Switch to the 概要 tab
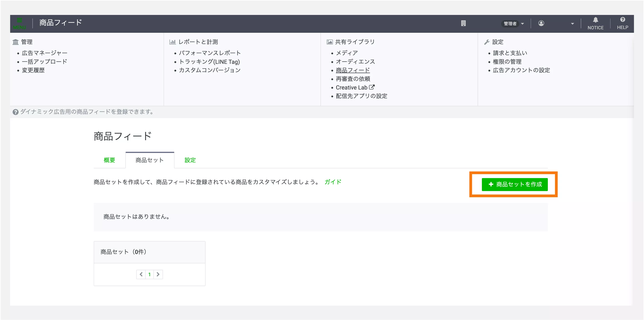This screenshot has height=320, width=644. click(109, 160)
